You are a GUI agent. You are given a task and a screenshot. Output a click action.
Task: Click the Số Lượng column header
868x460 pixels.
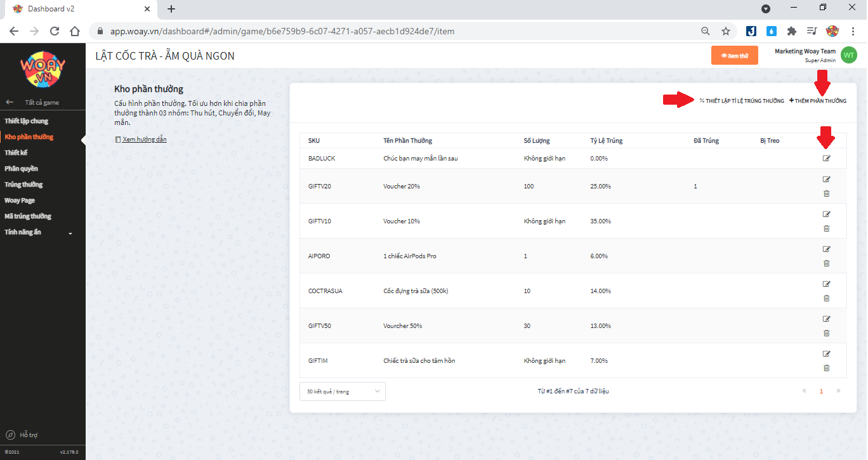click(537, 141)
